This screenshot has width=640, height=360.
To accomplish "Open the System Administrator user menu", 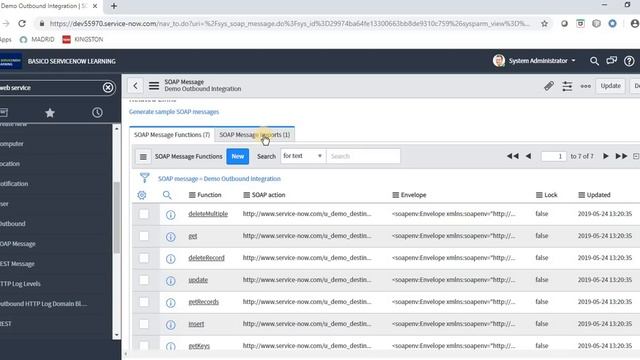I will click(x=534, y=61).
